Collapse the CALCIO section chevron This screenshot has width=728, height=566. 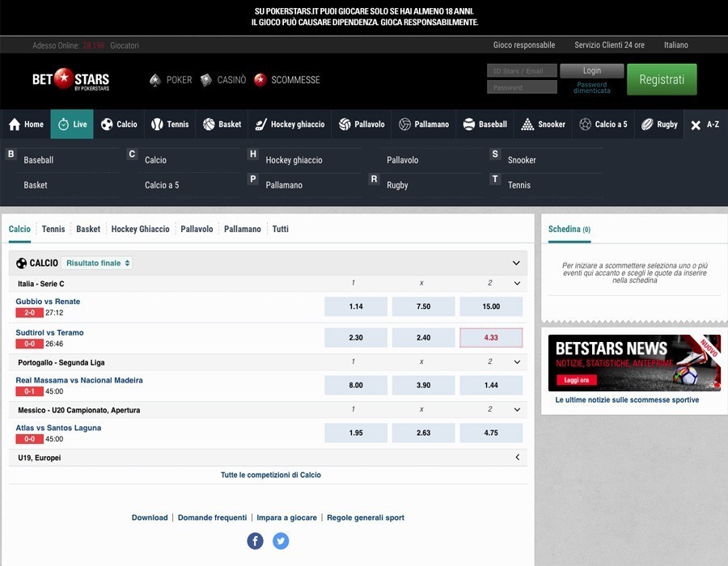516,263
